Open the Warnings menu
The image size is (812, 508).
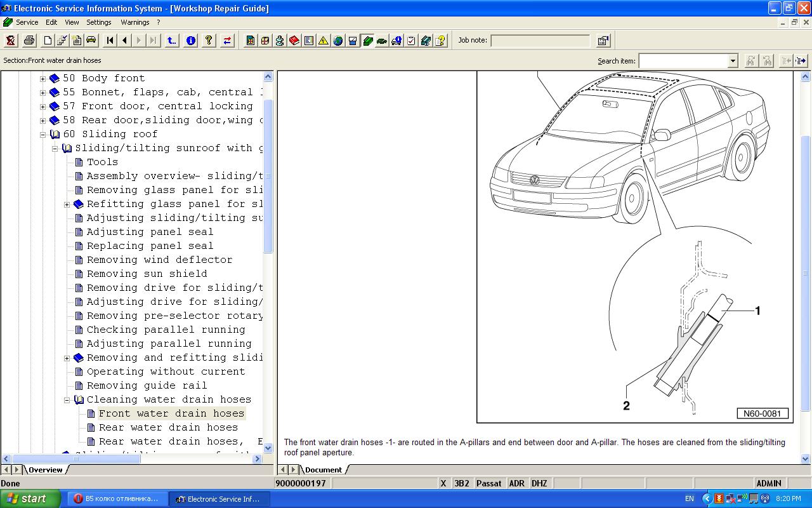click(x=134, y=22)
